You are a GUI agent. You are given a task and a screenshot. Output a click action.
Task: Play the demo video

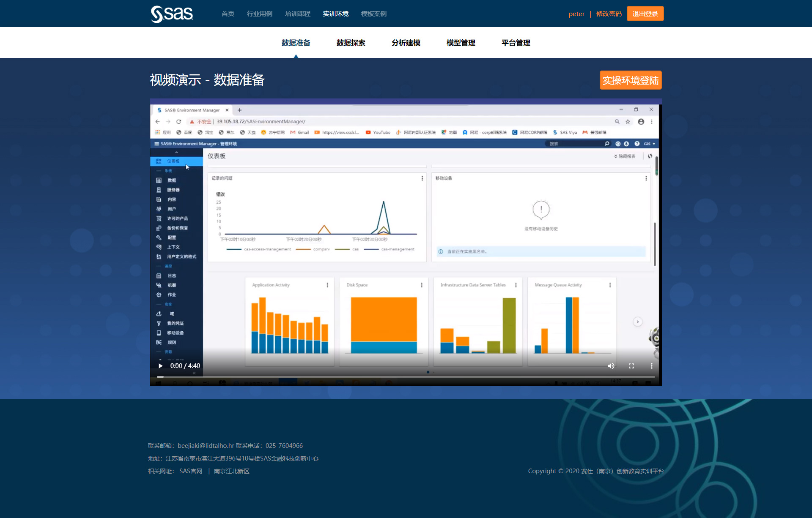(160, 366)
